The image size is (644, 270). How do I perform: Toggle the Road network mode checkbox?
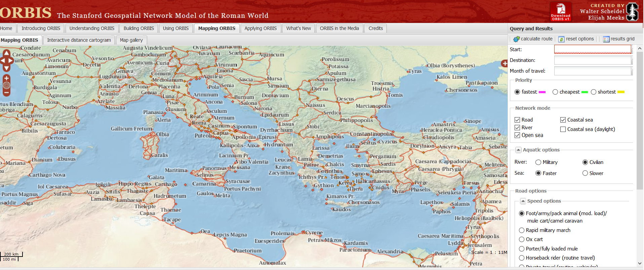[517, 120]
